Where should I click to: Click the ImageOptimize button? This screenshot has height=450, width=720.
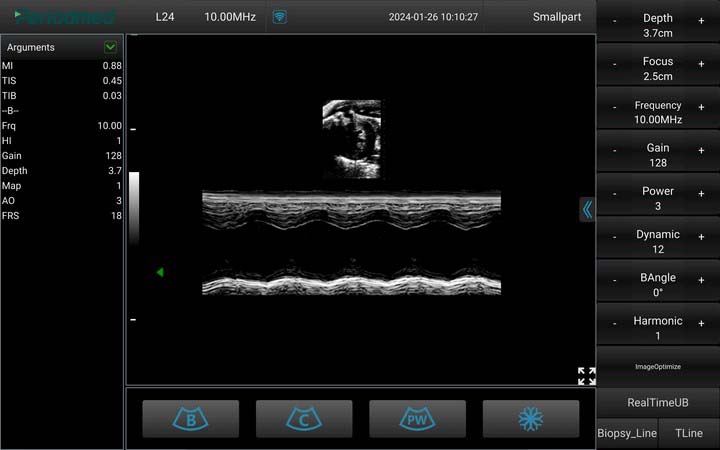pos(657,367)
